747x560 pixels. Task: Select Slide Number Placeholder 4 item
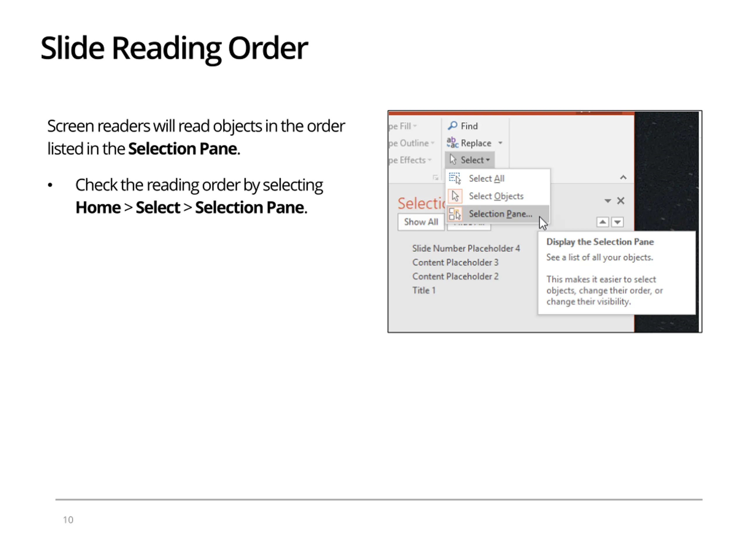point(466,249)
